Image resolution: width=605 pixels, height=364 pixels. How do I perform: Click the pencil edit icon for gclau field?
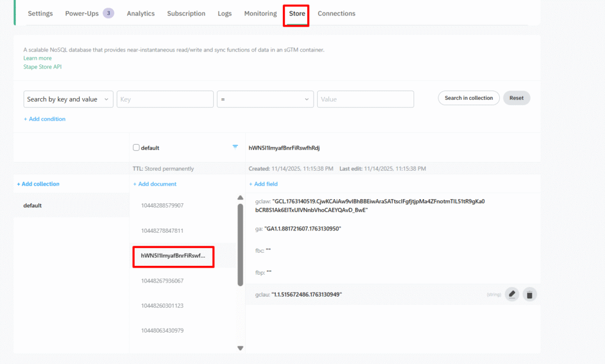(512, 294)
